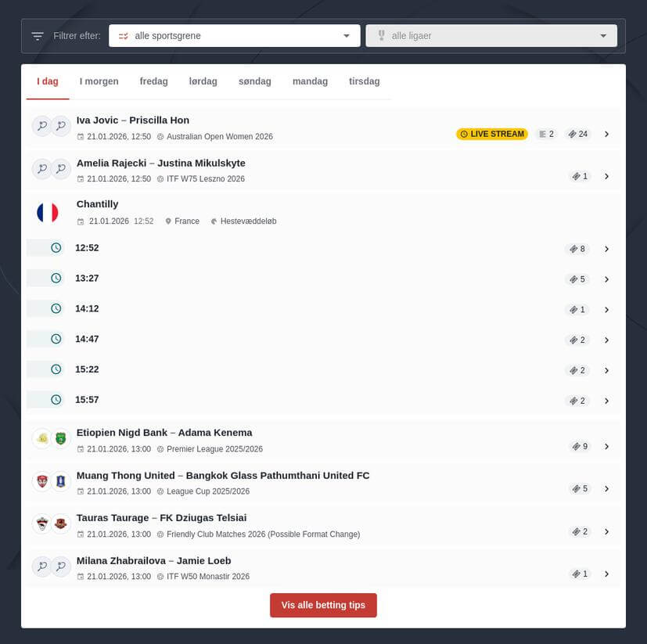Viewport: 647px width, 644px height.
Task: Click the 'Vis alle betting tips' button
Action: coord(323,605)
